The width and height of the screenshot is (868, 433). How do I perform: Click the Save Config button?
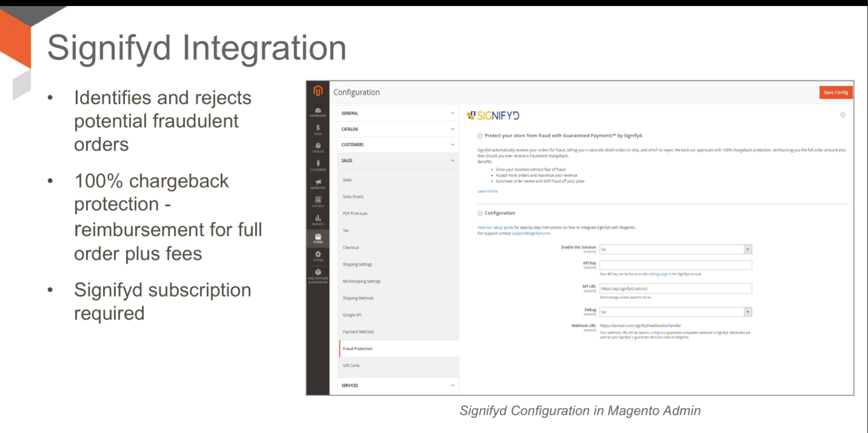pos(836,92)
